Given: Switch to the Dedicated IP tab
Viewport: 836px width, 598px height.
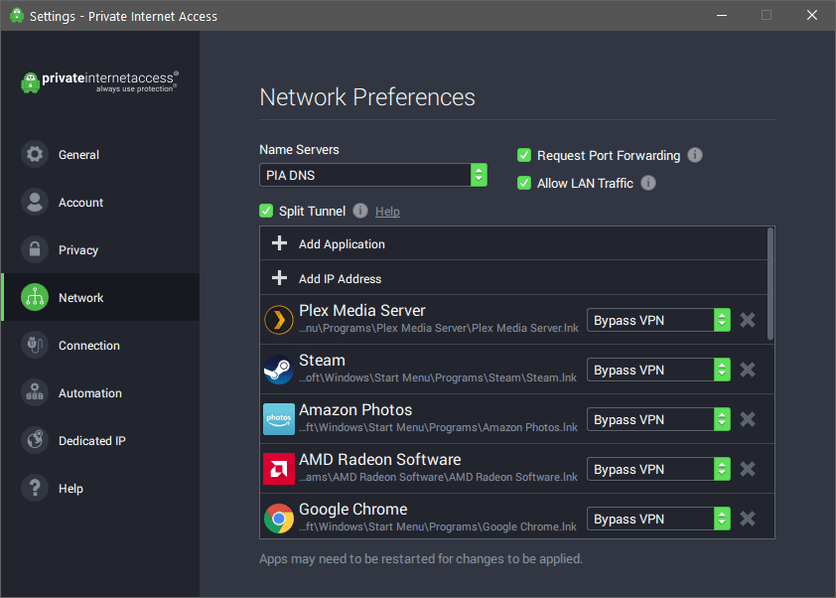Looking at the screenshot, I should (92, 441).
